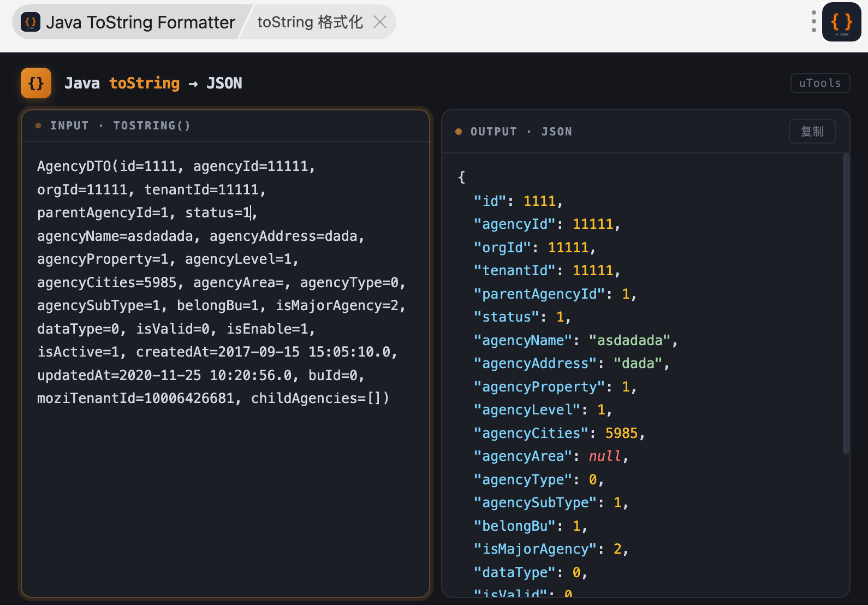The height and width of the screenshot is (605, 868).
Task: Click agencyCities=5985 in the input text
Action: [107, 282]
